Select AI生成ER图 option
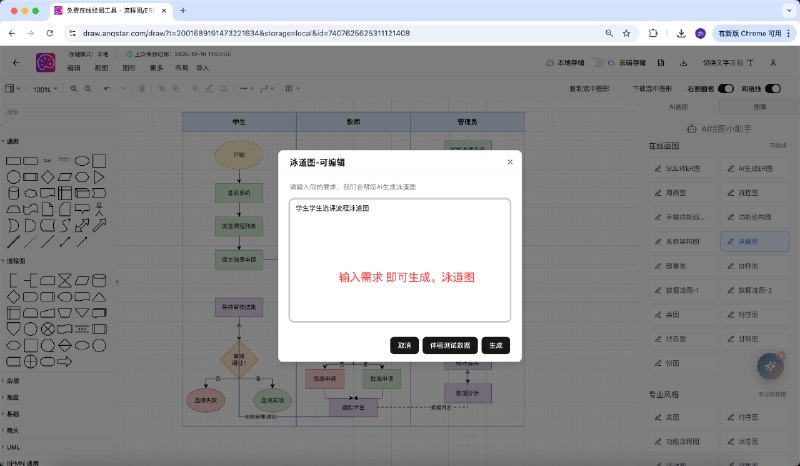The height and width of the screenshot is (466, 800). [x=755, y=168]
